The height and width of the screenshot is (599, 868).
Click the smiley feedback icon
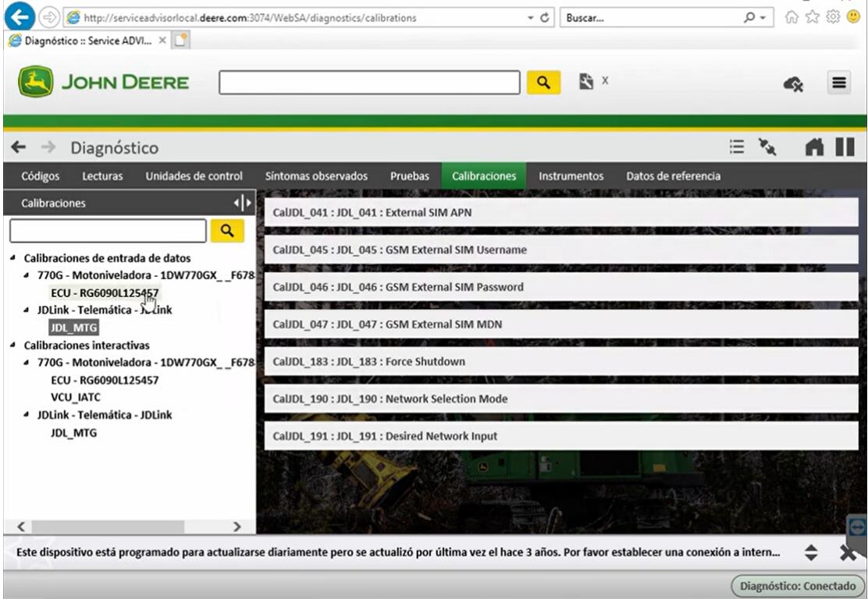point(854,17)
